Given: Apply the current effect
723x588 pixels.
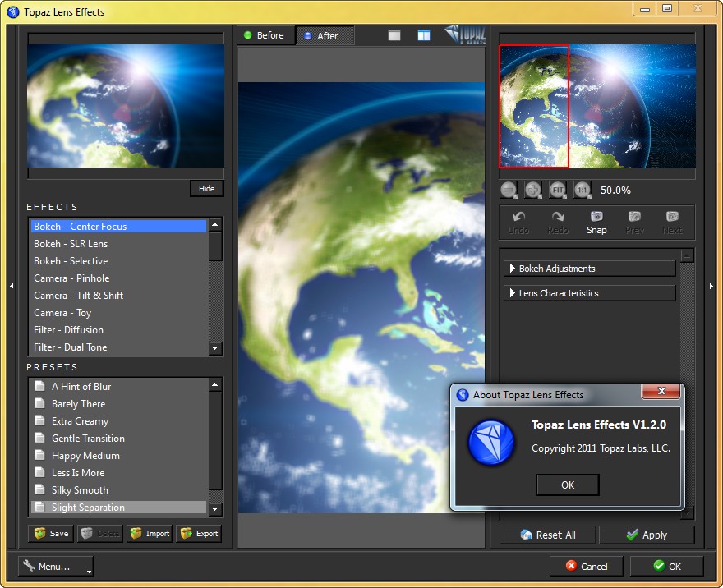Looking at the screenshot, I should (x=647, y=535).
